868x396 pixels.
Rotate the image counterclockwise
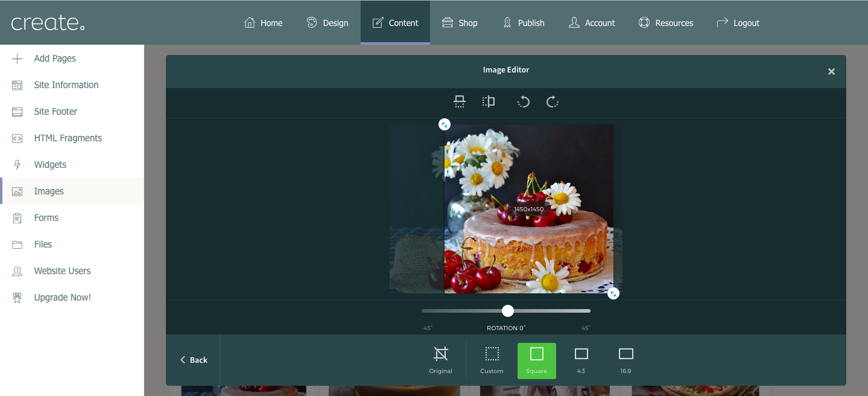(524, 101)
